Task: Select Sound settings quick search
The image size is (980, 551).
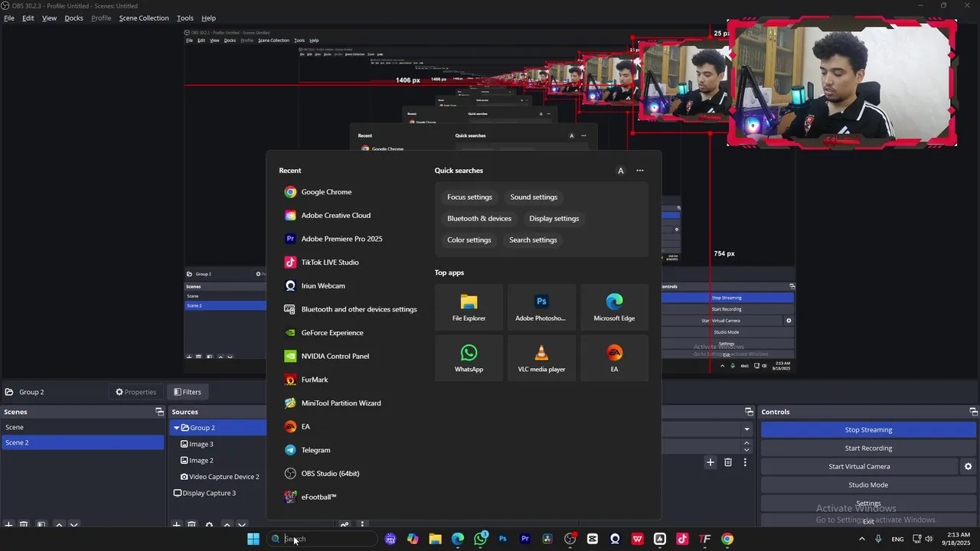Action: [534, 197]
